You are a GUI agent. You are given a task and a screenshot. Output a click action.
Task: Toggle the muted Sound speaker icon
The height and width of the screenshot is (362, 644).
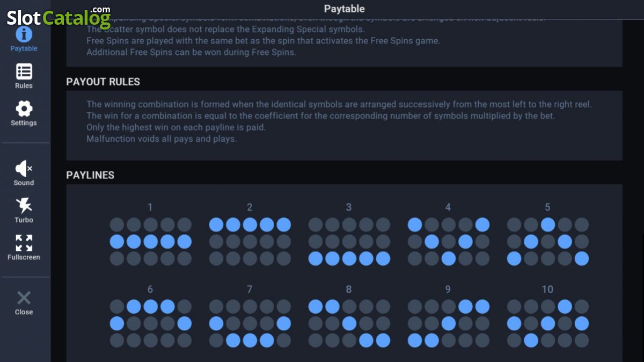click(x=24, y=169)
